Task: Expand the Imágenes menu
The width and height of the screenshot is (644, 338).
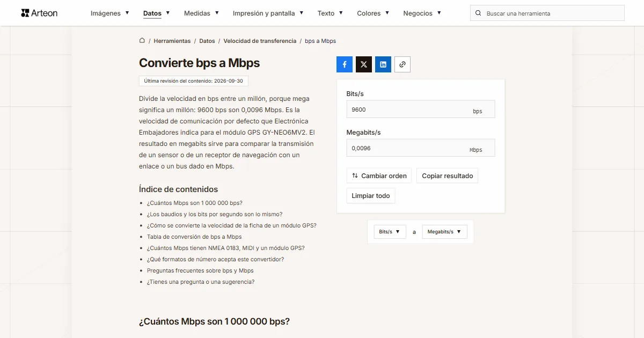Action: [110, 13]
